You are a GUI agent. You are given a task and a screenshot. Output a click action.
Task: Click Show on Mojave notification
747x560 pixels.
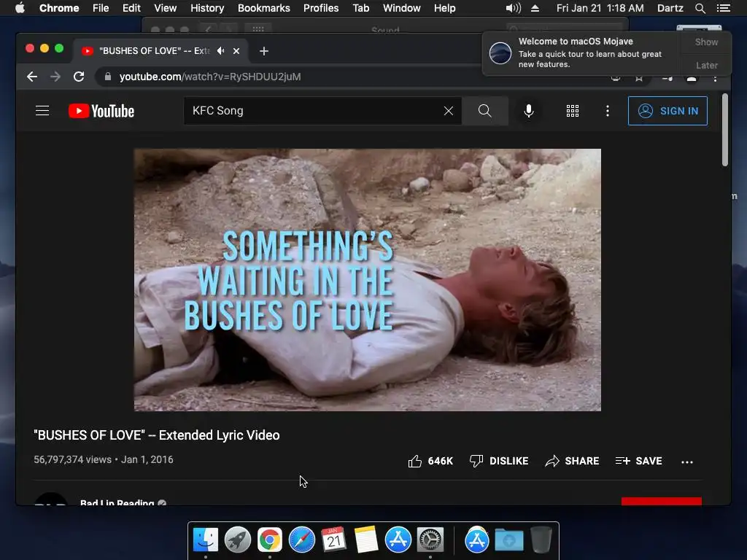click(706, 42)
